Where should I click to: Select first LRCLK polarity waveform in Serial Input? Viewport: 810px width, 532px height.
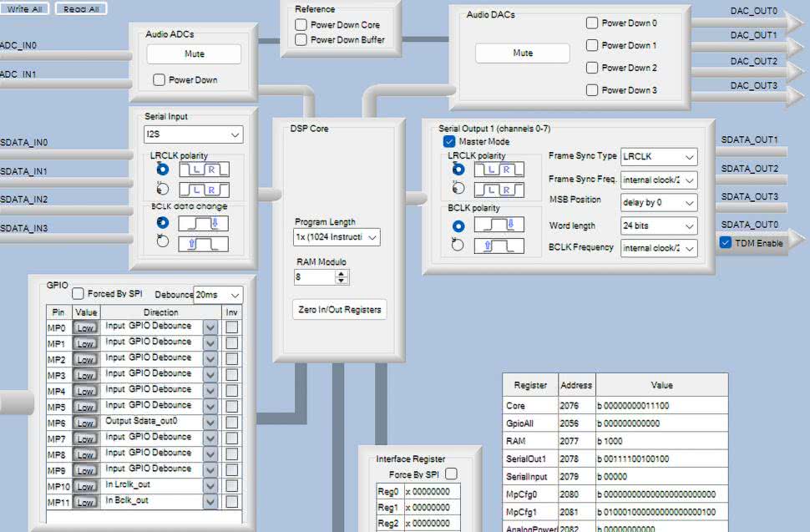pos(204,170)
